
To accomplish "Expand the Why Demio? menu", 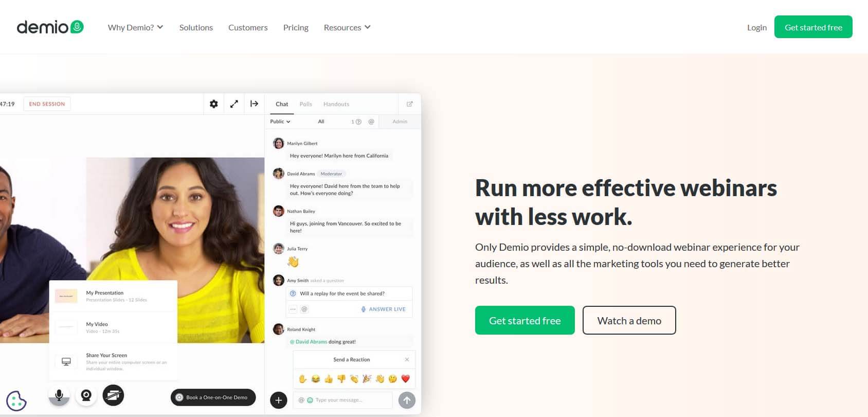I will tap(135, 27).
